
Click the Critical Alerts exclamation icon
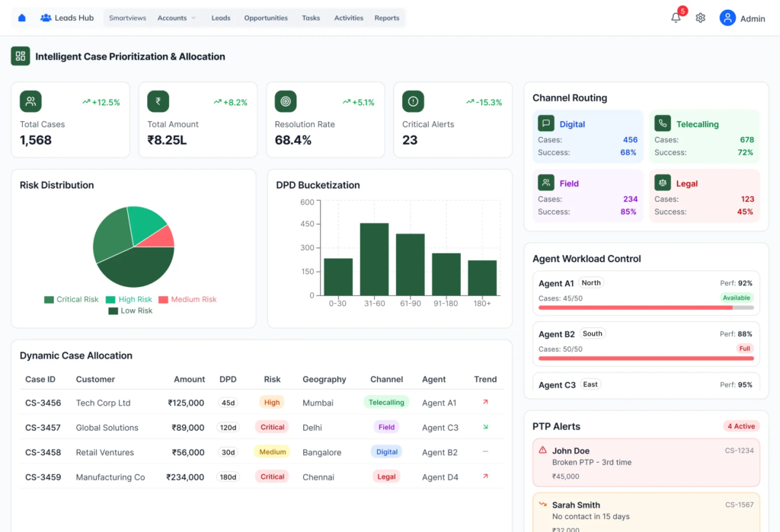pos(413,101)
